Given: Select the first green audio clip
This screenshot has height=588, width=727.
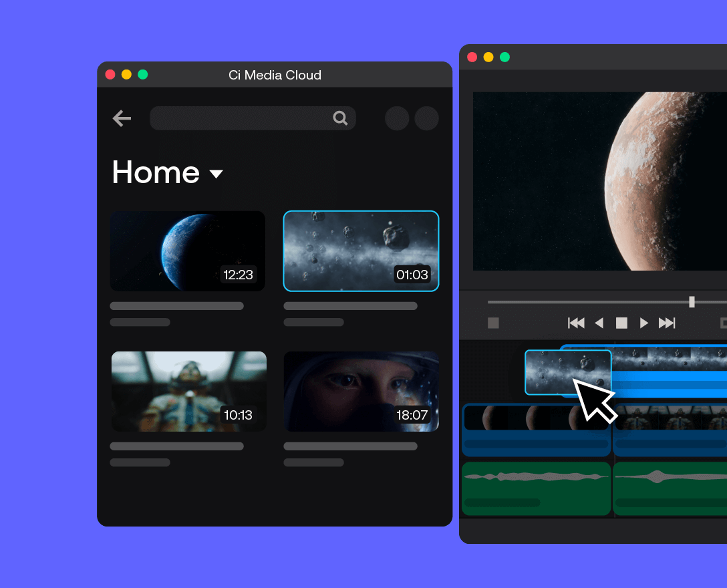Looking at the screenshot, I should tap(537, 488).
